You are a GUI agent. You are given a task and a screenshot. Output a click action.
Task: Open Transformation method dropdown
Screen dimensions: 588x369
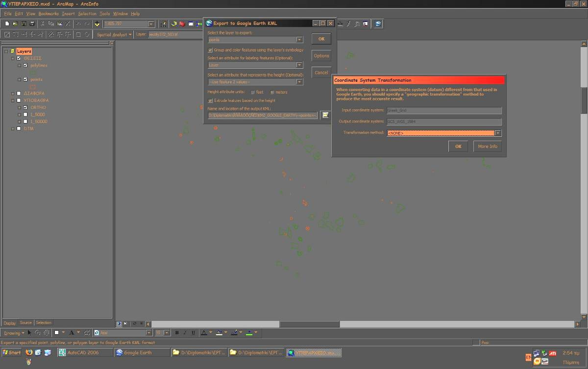[498, 133]
